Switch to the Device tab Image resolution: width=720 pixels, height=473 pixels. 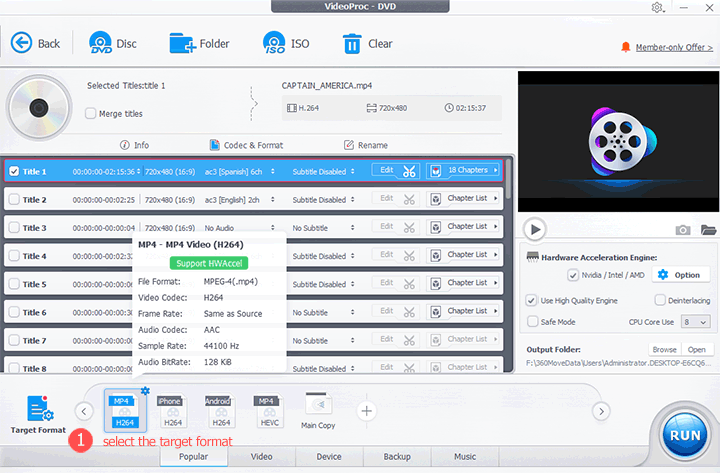(328, 456)
